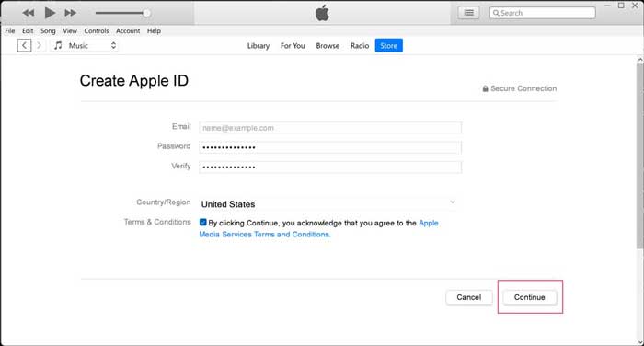Open the Account menu
Screen dimensions: 644x346
(128, 30)
